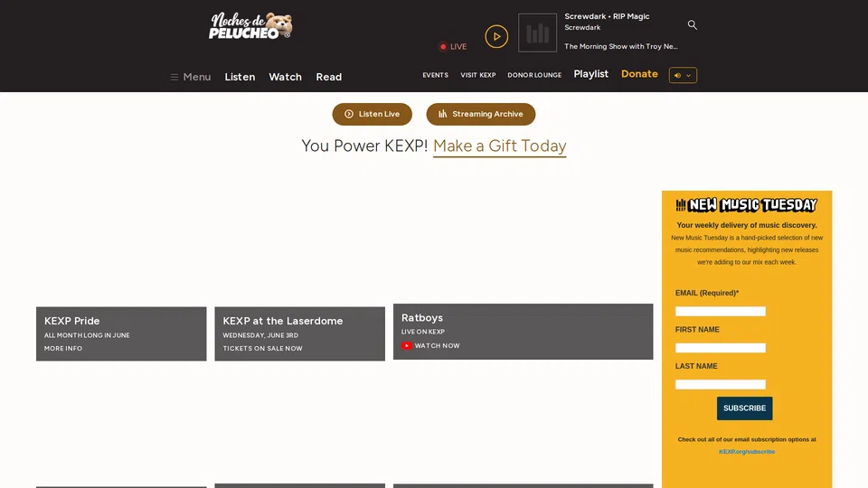This screenshot has height=488, width=868.
Task: Open the Listen menu
Action: (x=240, y=77)
